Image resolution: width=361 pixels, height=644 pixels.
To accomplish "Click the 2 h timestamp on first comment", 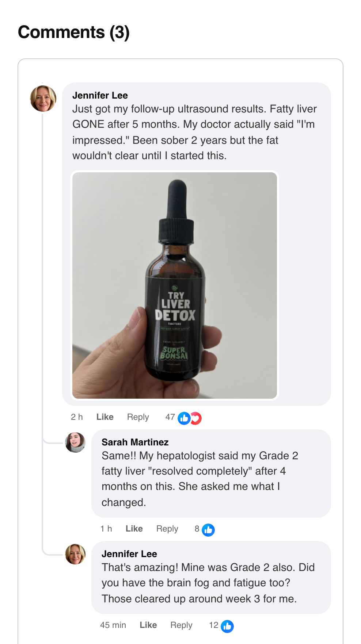I will pyautogui.click(x=77, y=417).
